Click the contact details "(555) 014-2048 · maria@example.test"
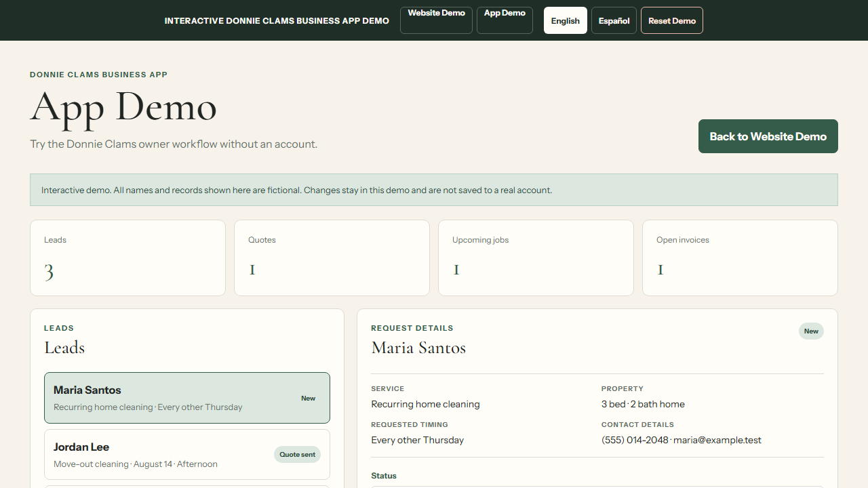The height and width of the screenshot is (488, 868). pyautogui.click(x=682, y=440)
